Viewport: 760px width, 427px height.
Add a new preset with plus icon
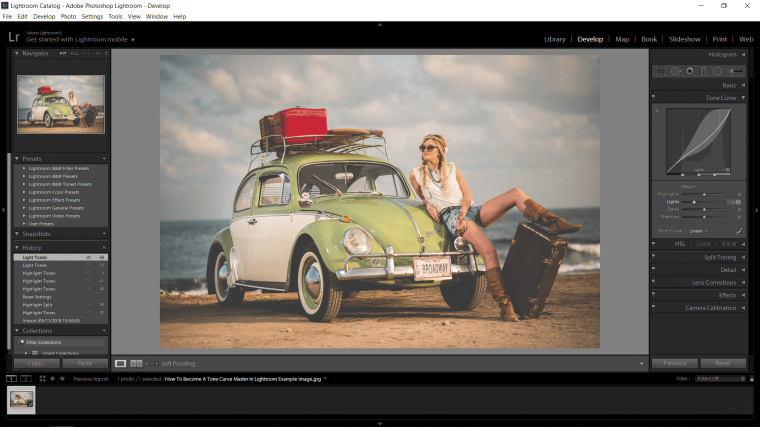tap(104, 158)
